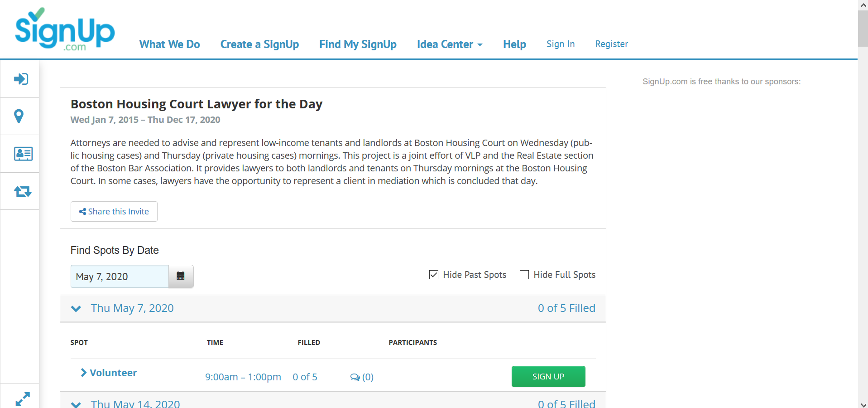Click the green SIGN UP button

point(548,376)
